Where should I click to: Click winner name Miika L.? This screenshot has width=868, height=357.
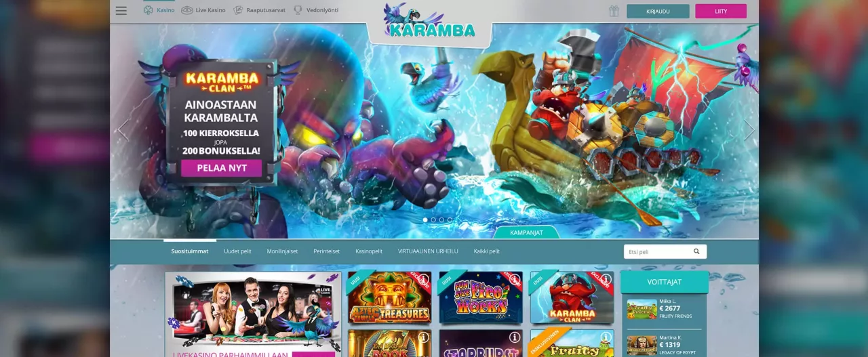click(x=667, y=301)
